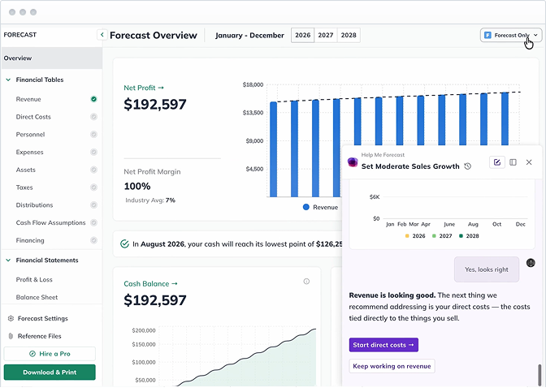Open Expenses in the sidebar

click(29, 153)
